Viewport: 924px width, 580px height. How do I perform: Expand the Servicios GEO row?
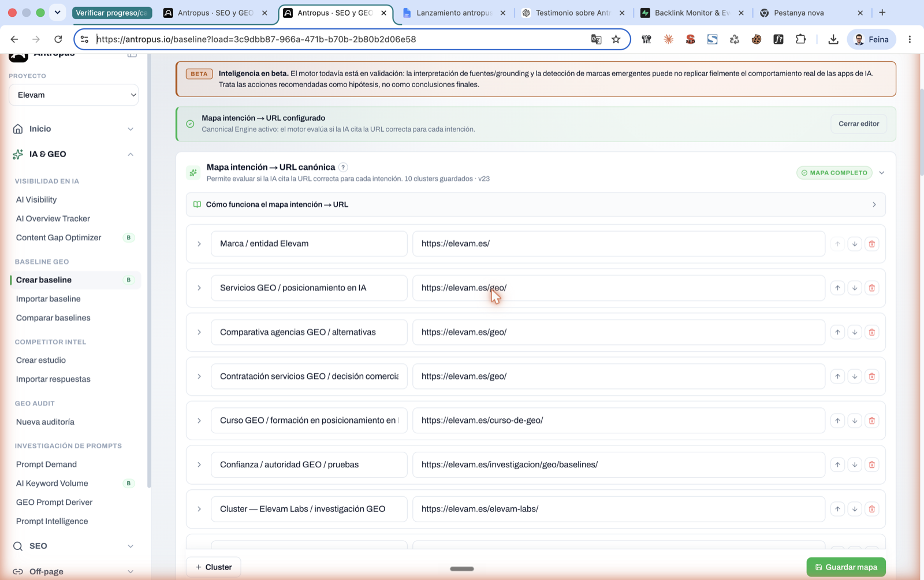pyautogui.click(x=199, y=288)
